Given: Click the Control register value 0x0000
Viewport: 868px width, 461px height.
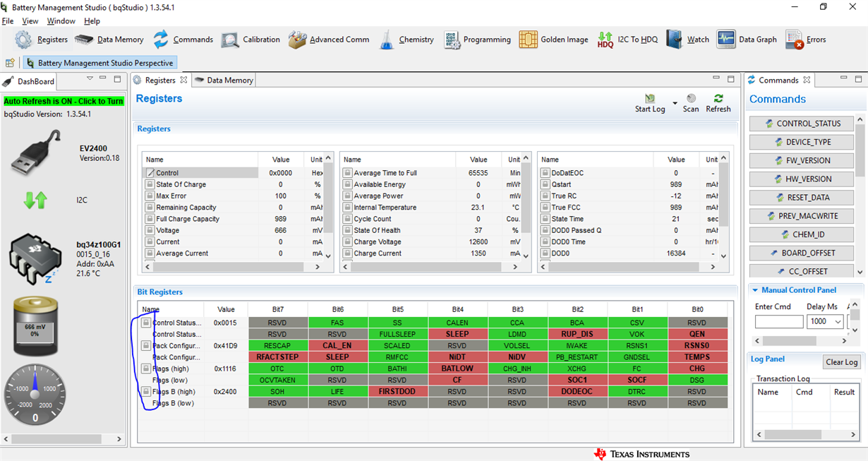Looking at the screenshot, I should pos(280,173).
